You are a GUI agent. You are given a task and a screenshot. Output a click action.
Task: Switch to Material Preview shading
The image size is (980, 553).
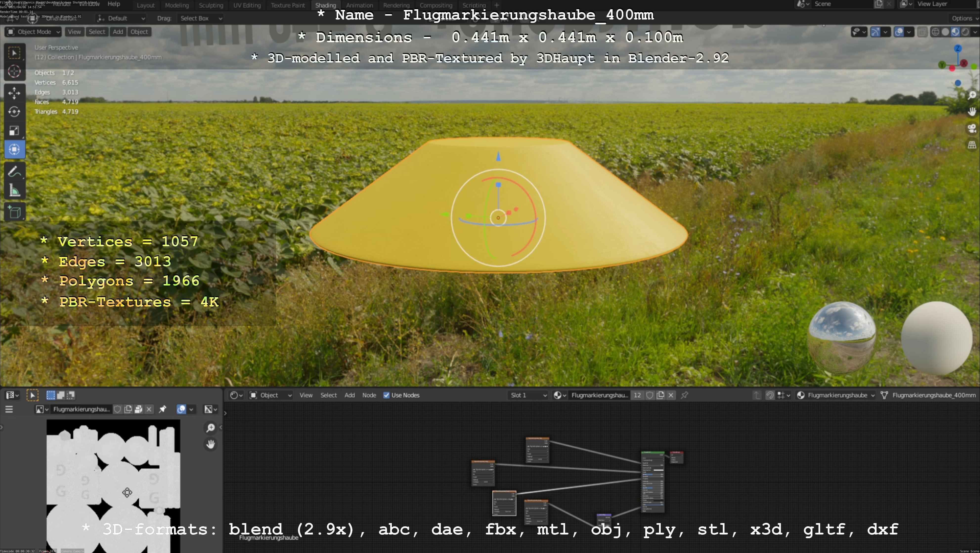955,32
